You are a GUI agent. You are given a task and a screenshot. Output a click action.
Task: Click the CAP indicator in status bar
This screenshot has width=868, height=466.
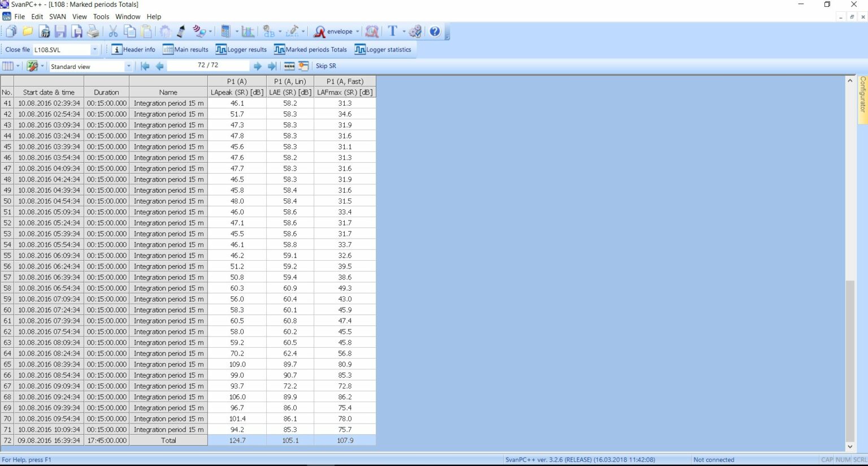[827, 460]
